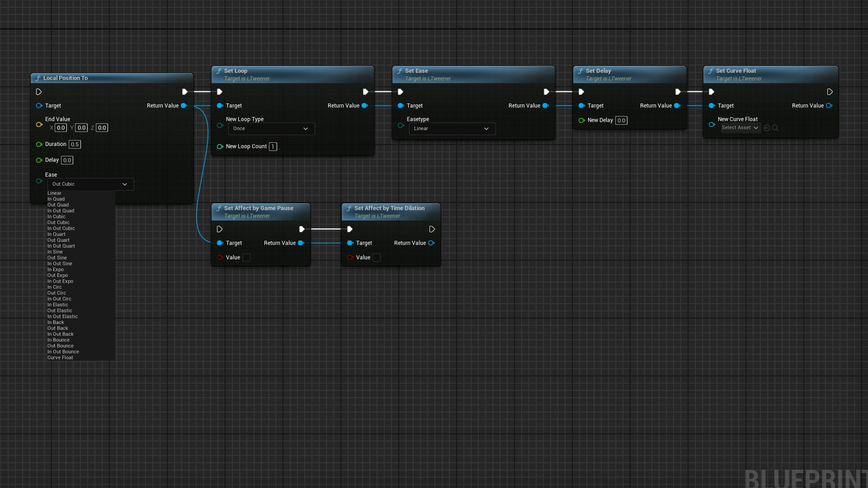Click the output exec pin on Local Position To

184,92
